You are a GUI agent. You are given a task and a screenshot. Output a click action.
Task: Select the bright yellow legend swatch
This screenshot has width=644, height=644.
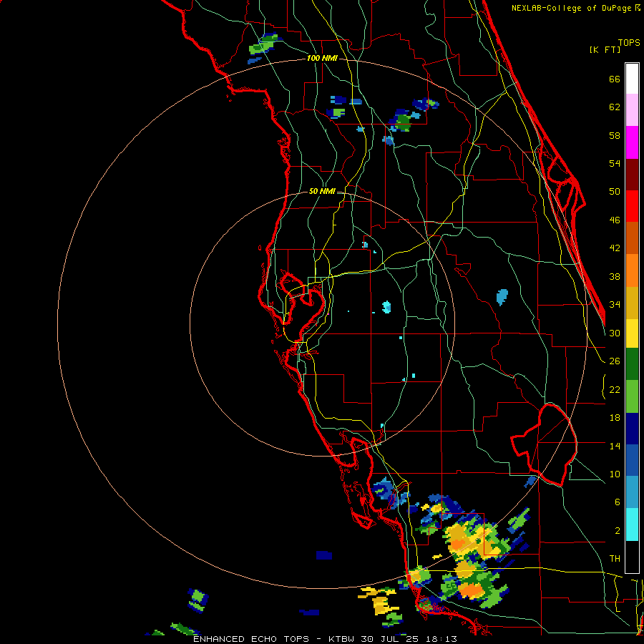pos(632,333)
